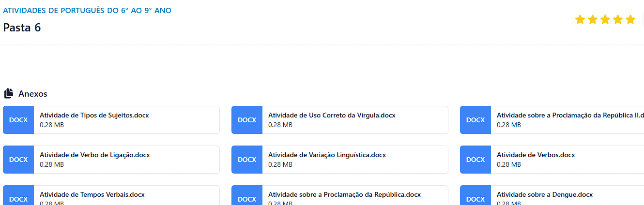The width and height of the screenshot is (644, 205).
Task: Rate with the first star
Action: pos(580,19)
